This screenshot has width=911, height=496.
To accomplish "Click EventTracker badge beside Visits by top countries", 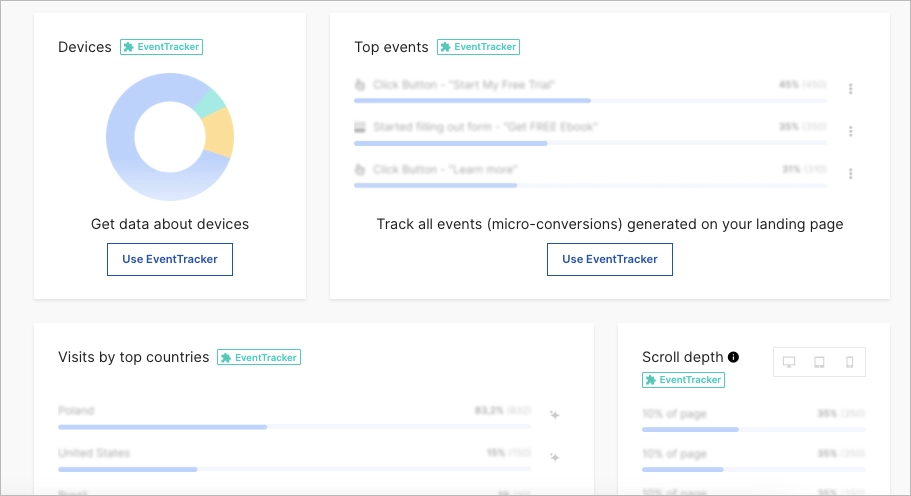I will click(259, 358).
